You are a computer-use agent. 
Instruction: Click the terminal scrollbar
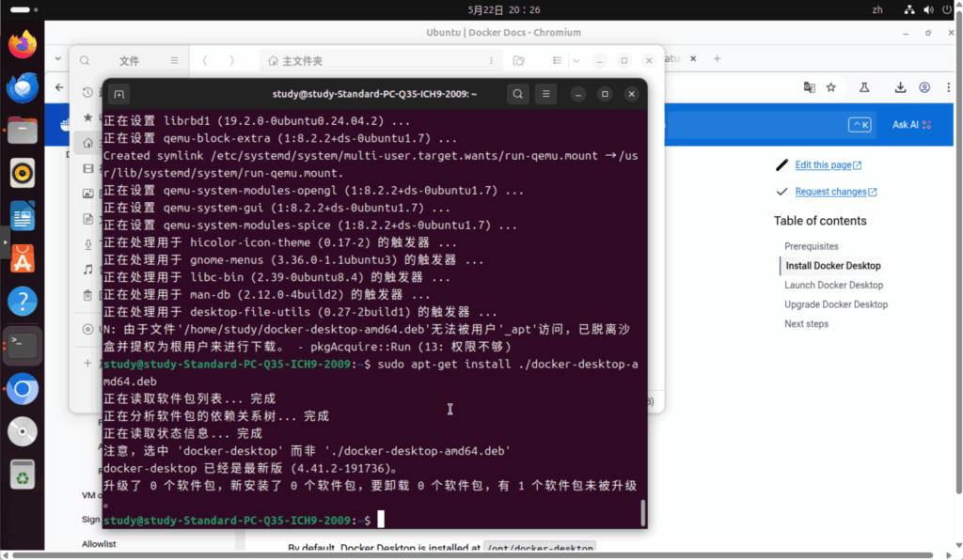pos(643,513)
